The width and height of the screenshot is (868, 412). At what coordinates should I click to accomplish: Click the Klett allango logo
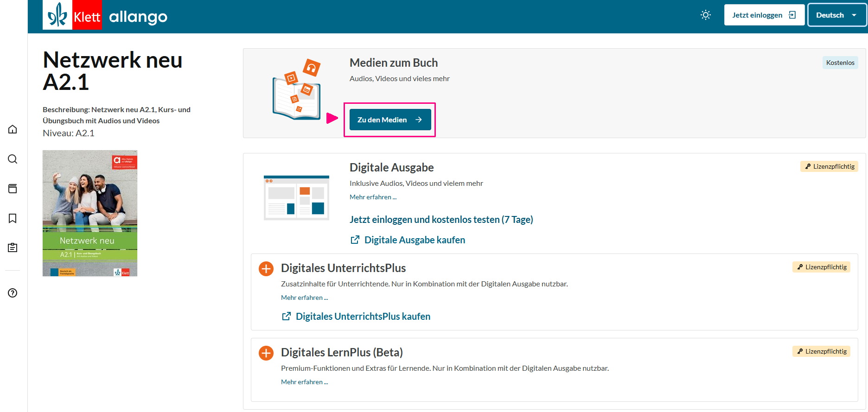pyautogui.click(x=105, y=16)
